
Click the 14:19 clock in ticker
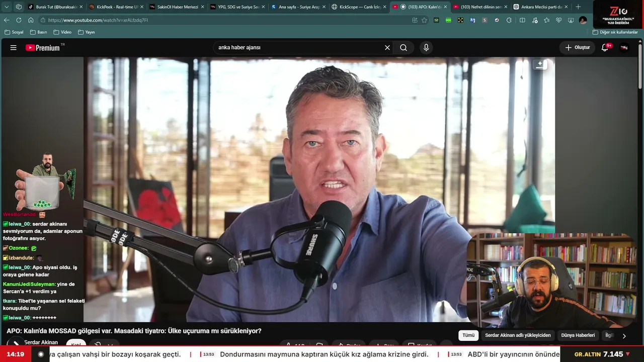(x=16, y=354)
